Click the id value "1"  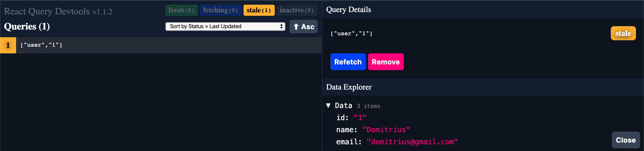tap(360, 118)
